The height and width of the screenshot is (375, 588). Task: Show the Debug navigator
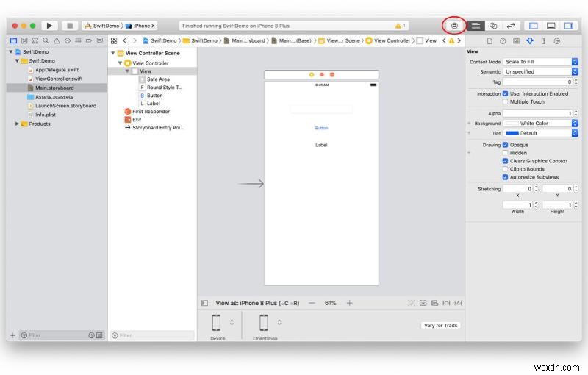78,40
